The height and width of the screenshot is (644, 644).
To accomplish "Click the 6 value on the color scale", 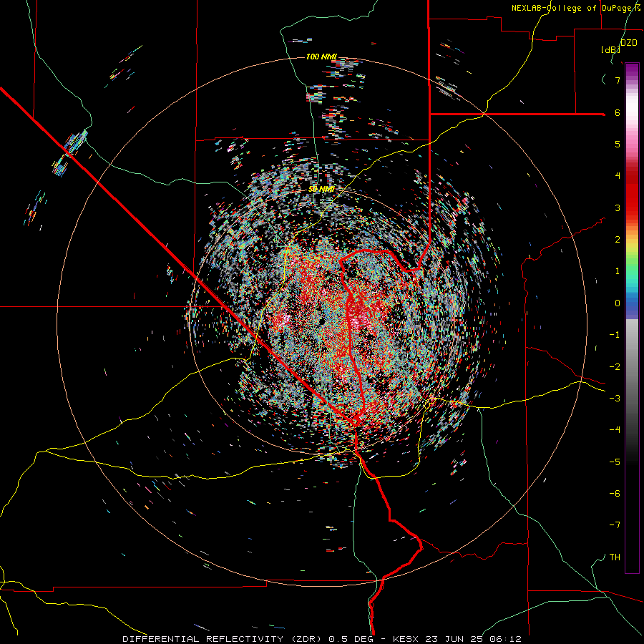I will [x=618, y=112].
